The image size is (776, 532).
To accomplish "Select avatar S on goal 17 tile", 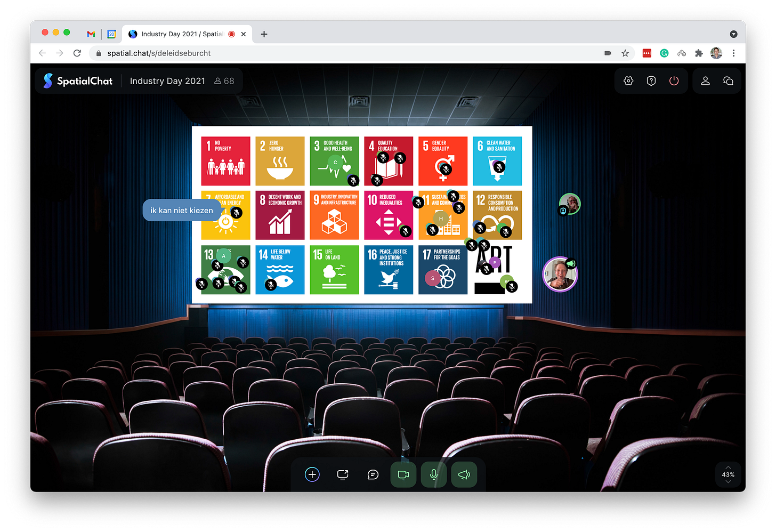I will 433,278.
